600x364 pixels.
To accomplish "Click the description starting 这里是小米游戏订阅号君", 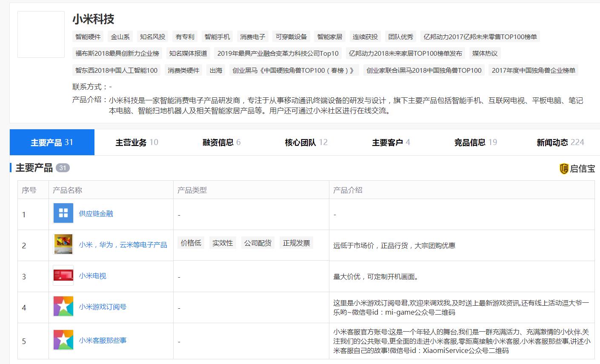I will coord(461,307).
